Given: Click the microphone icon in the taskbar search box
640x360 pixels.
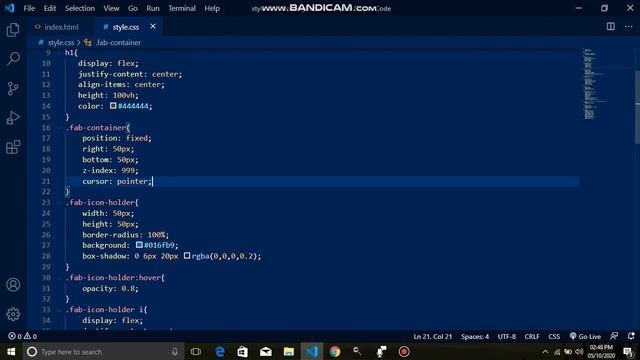Looking at the screenshot, I should [x=175, y=351].
